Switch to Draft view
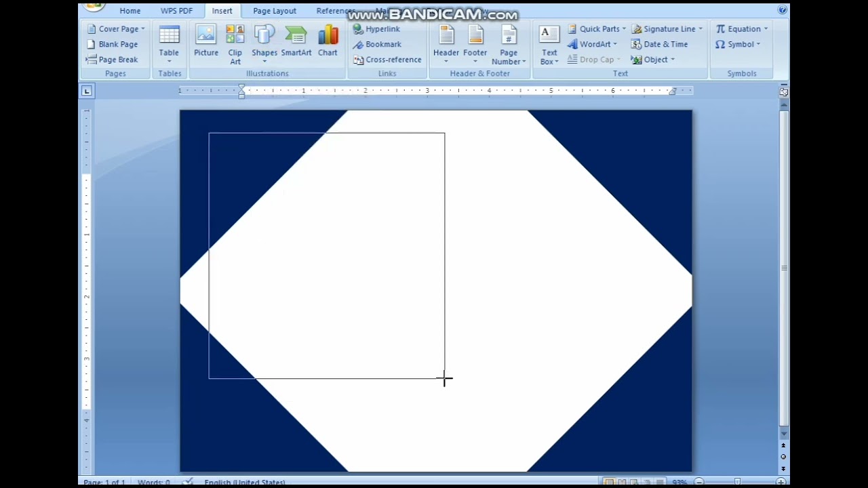The height and width of the screenshot is (488, 868). point(659,483)
